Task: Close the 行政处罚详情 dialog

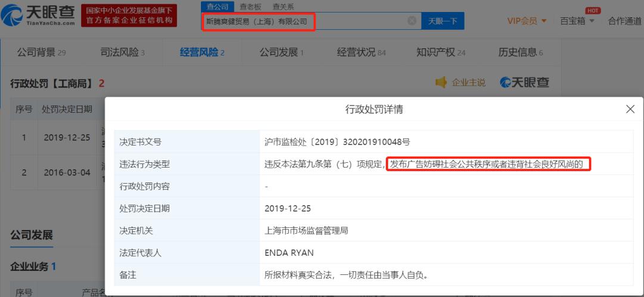Action: coord(630,109)
